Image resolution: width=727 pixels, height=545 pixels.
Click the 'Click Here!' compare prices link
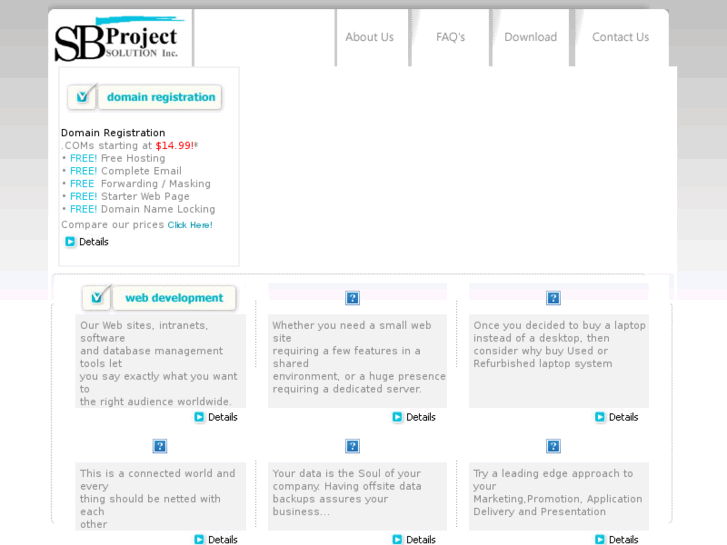coord(190,225)
